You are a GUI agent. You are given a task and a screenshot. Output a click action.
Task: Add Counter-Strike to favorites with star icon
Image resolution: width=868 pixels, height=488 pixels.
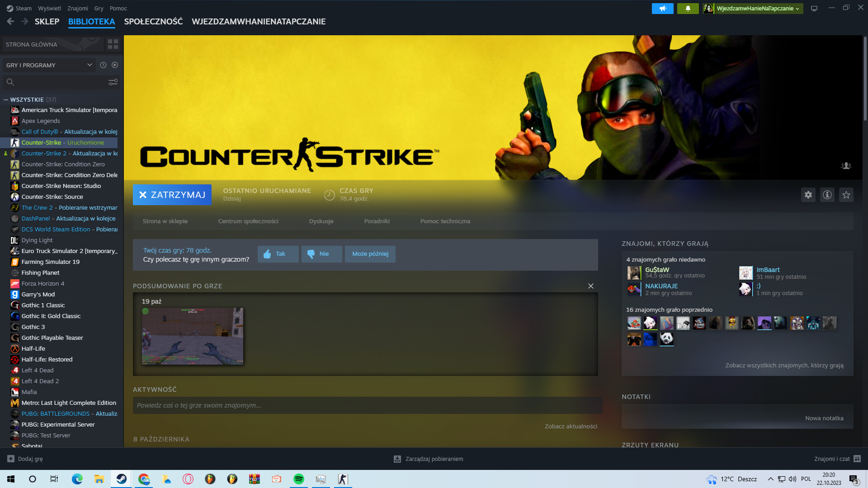click(846, 195)
